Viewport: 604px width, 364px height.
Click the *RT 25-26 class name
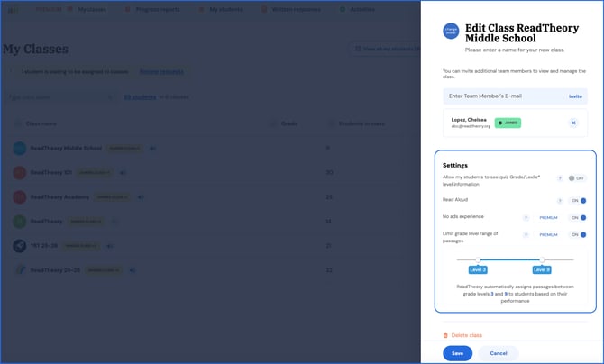point(43,246)
